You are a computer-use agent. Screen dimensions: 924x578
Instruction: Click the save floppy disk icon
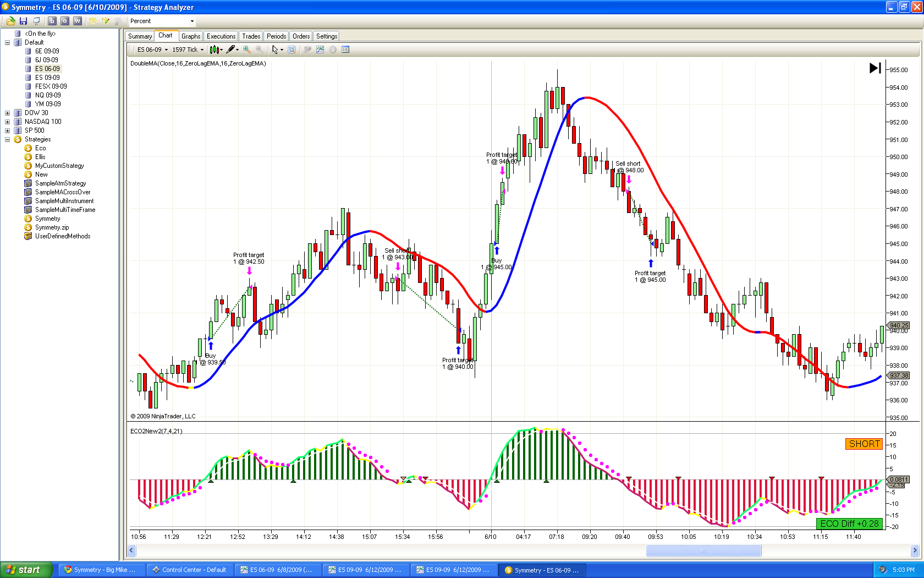[23, 21]
